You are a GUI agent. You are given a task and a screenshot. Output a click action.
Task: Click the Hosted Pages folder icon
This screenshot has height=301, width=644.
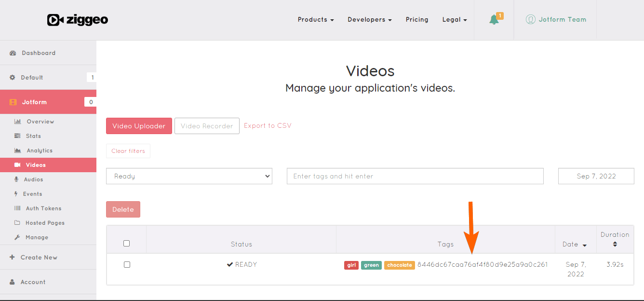click(x=17, y=223)
